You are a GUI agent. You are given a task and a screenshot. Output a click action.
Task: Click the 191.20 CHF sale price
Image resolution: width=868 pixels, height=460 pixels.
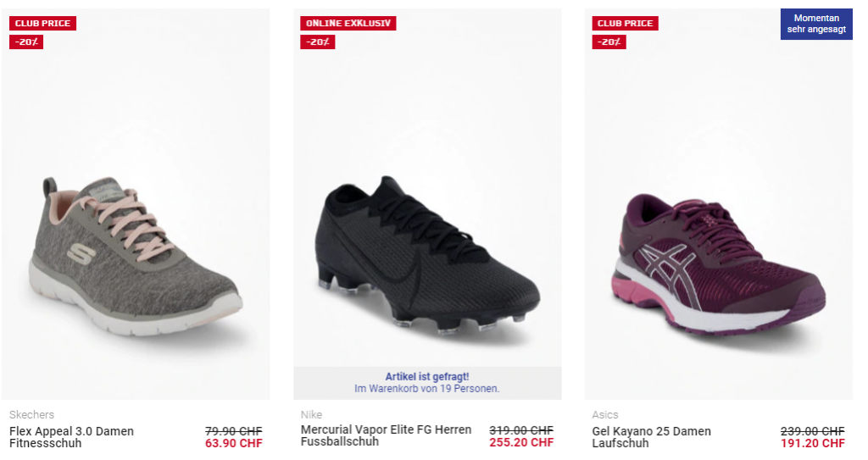[x=813, y=443]
